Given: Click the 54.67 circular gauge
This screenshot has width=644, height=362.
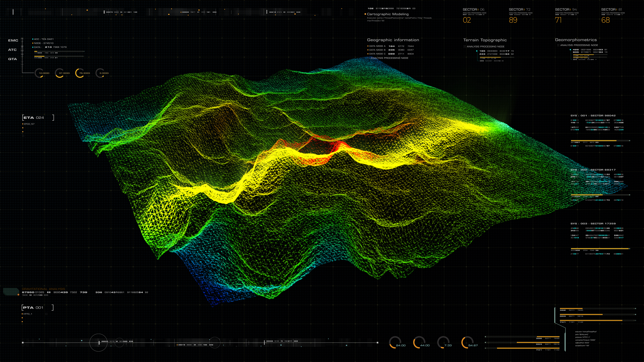Looking at the screenshot, I should click(x=467, y=343).
